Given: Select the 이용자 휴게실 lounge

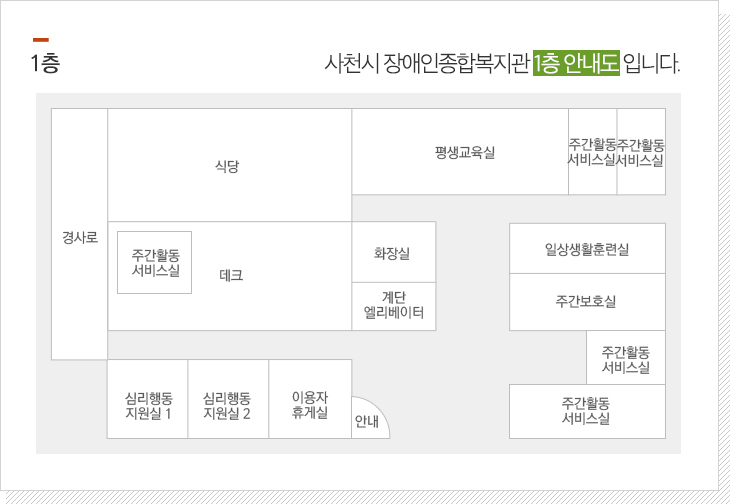Looking at the screenshot, I should pos(310,399).
